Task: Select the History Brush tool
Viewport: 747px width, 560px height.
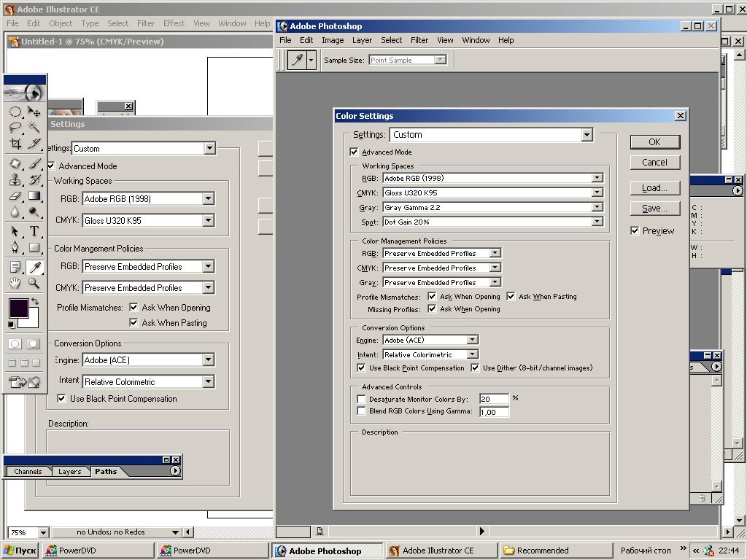Action: (x=34, y=179)
